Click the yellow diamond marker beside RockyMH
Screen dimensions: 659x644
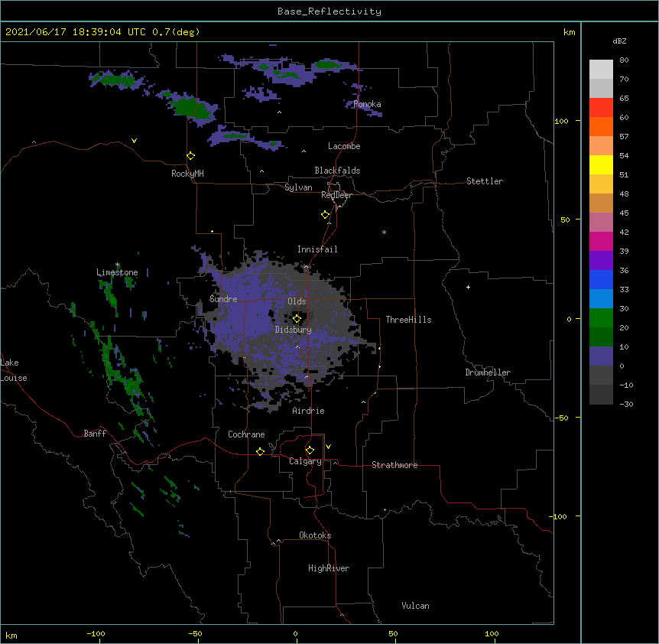(x=191, y=156)
